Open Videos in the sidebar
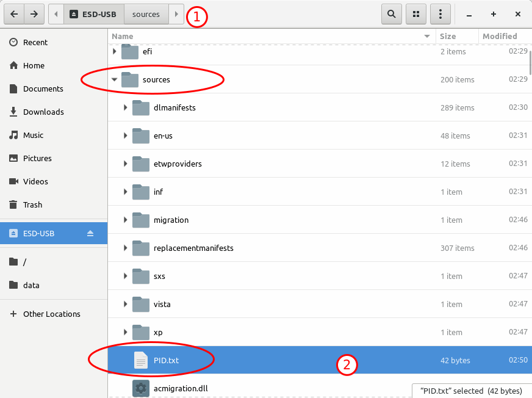Screen dimensions: 532x398 54,181
